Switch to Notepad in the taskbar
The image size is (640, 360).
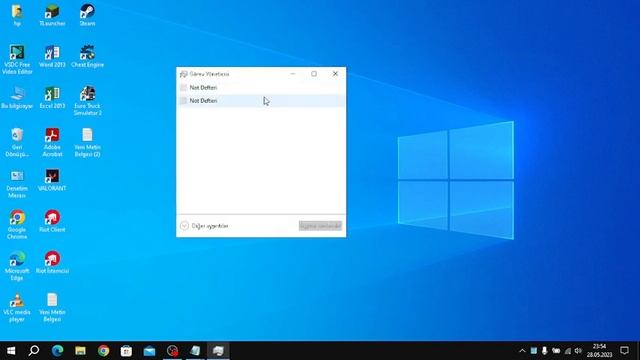(195, 351)
